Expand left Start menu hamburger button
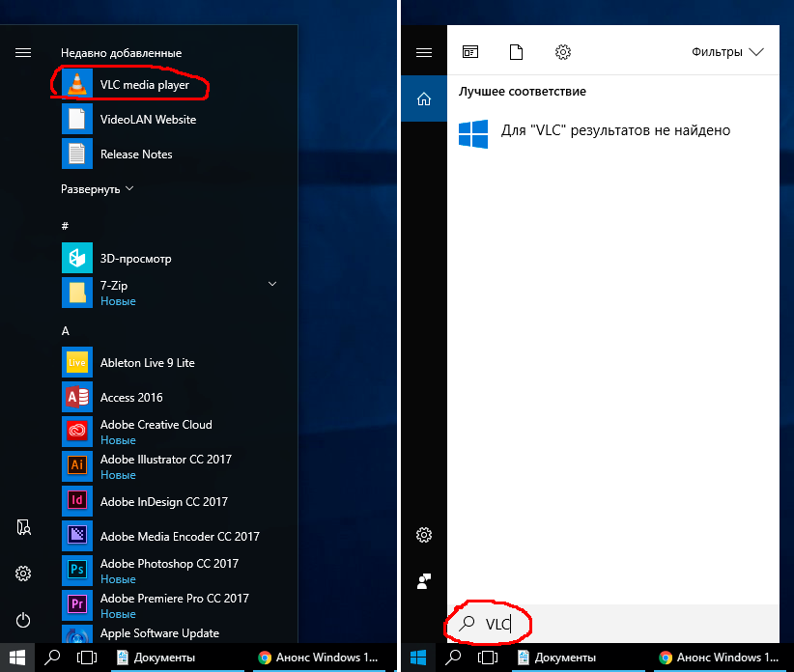The width and height of the screenshot is (794, 672). click(23, 53)
